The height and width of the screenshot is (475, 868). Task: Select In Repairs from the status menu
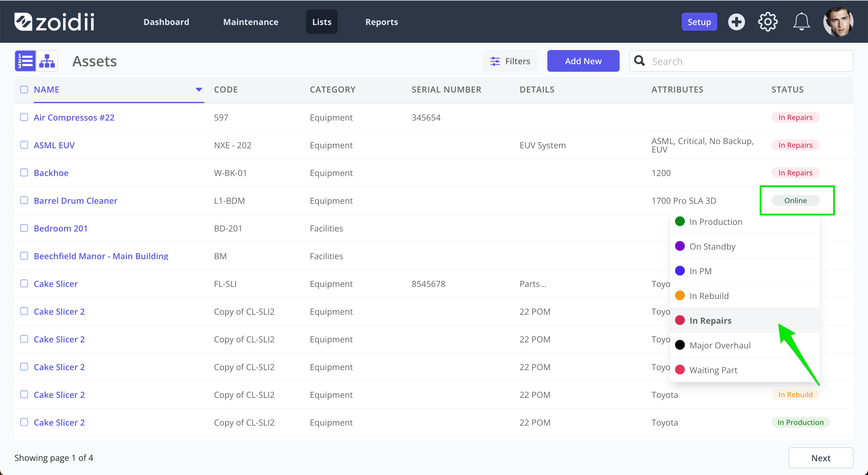[745, 320]
